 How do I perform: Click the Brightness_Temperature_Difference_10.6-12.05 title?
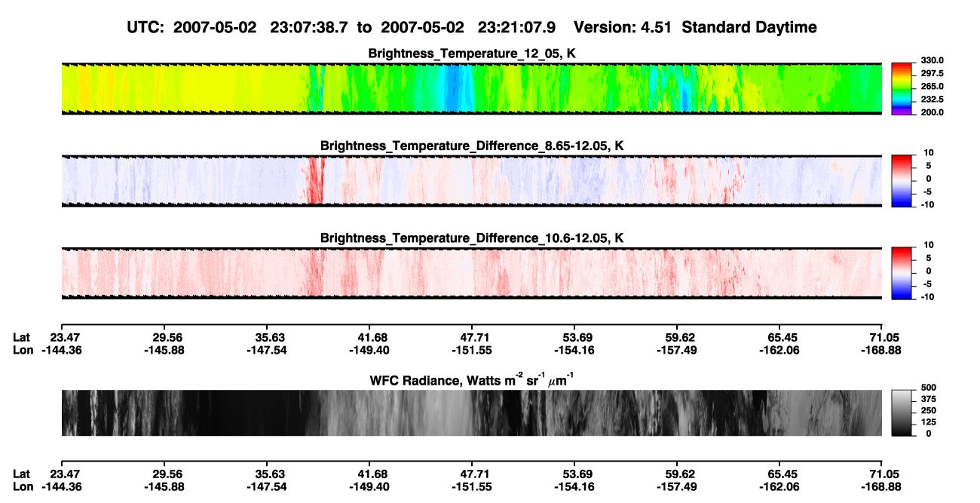(x=472, y=238)
